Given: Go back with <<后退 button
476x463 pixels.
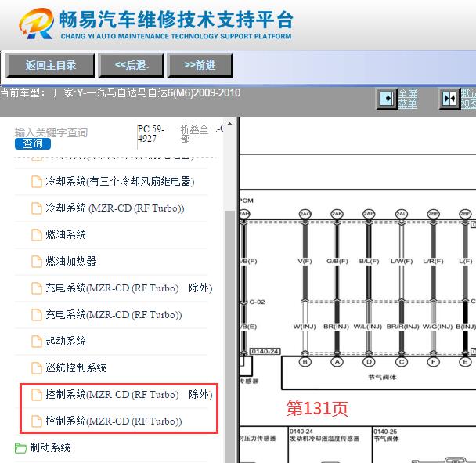Looking at the screenshot, I should [132, 66].
